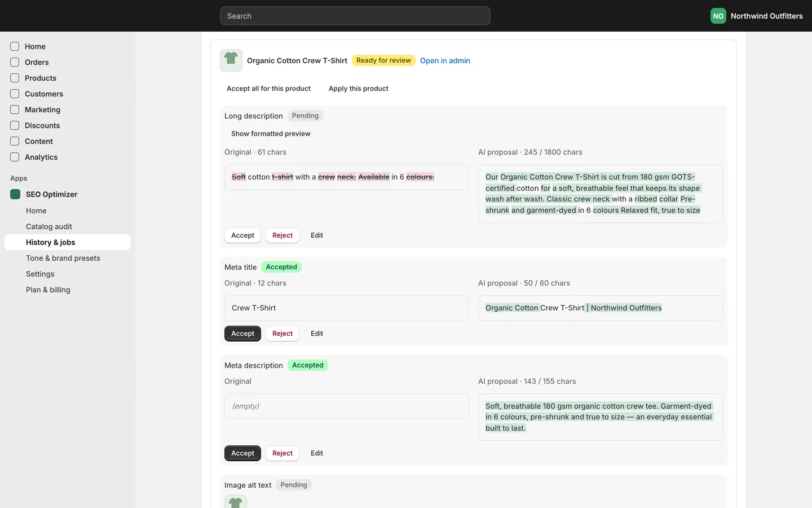Image resolution: width=812 pixels, height=508 pixels.
Task: Click the Image alt text shirt thumbnail
Action: pyautogui.click(x=236, y=502)
